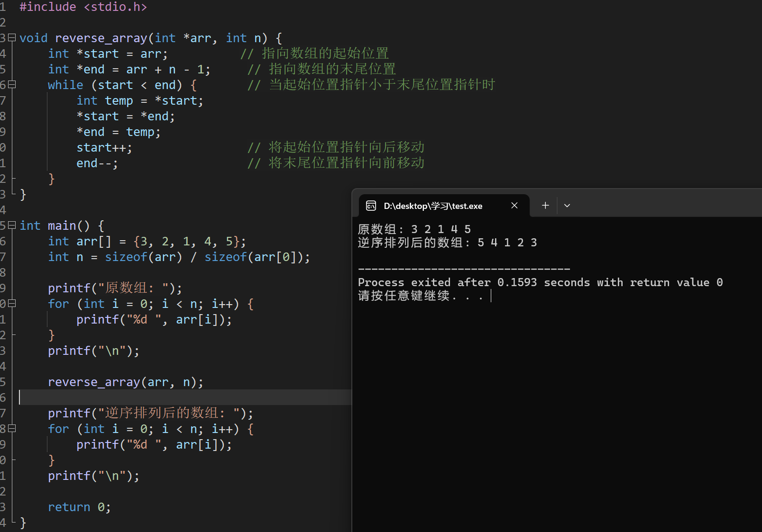The height and width of the screenshot is (532, 762).
Task: Click '*end = temp;' code line
Action: click(119, 132)
